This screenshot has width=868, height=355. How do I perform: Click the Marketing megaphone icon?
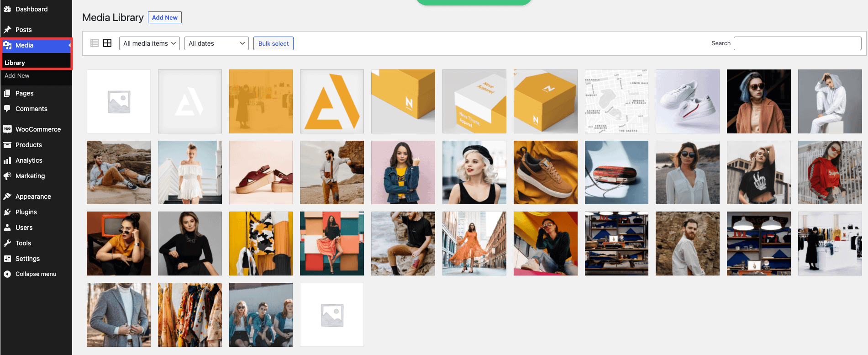click(7, 176)
